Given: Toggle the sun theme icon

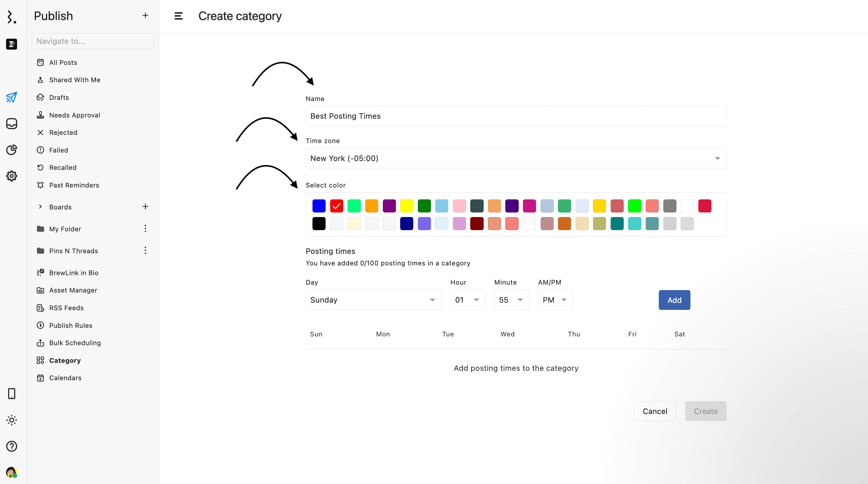Looking at the screenshot, I should click(x=12, y=420).
